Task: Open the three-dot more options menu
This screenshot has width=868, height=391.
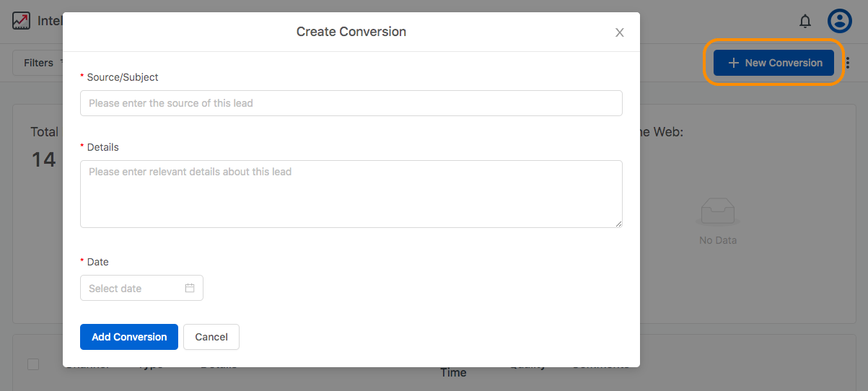Action: coord(848,63)
